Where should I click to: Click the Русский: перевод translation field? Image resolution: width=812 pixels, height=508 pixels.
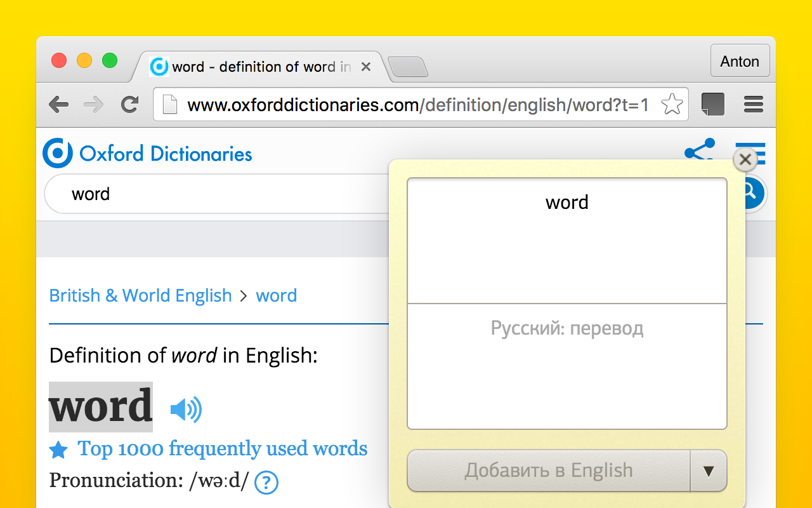pos(567,366)
